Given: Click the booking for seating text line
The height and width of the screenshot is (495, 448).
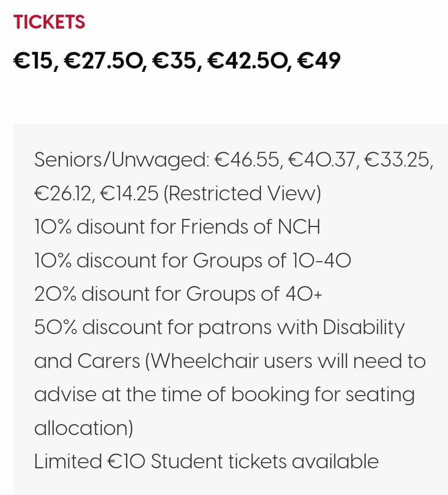Looking at the screenshot, I should tap(224, 395).
